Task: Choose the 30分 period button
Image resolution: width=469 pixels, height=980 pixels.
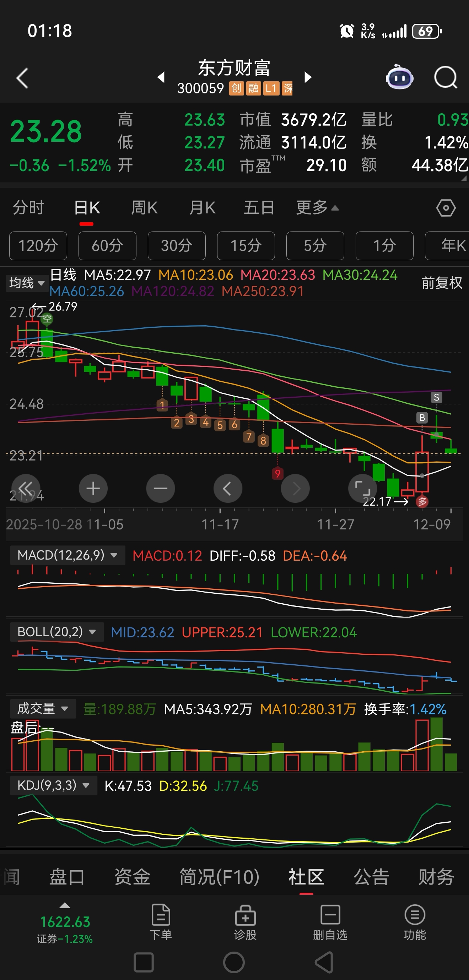Action: (x=177, y=246)
